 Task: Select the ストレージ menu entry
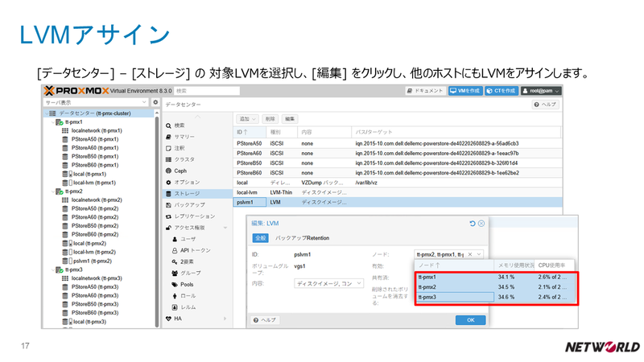(x=197, y=194)
